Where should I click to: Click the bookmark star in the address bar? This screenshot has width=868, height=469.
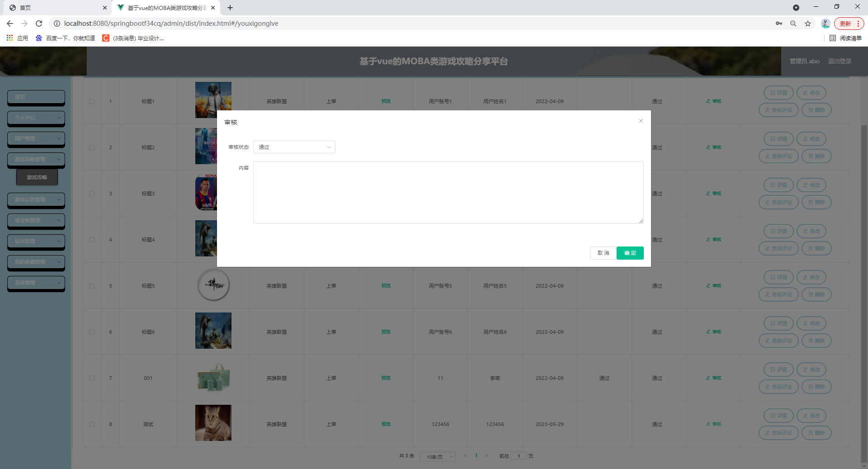[808, 24]
